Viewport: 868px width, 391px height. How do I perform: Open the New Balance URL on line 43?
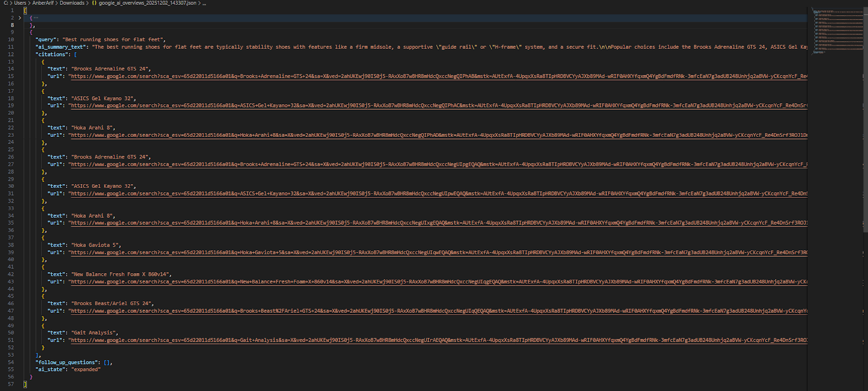pyautogui.click(x=438, y=282)
